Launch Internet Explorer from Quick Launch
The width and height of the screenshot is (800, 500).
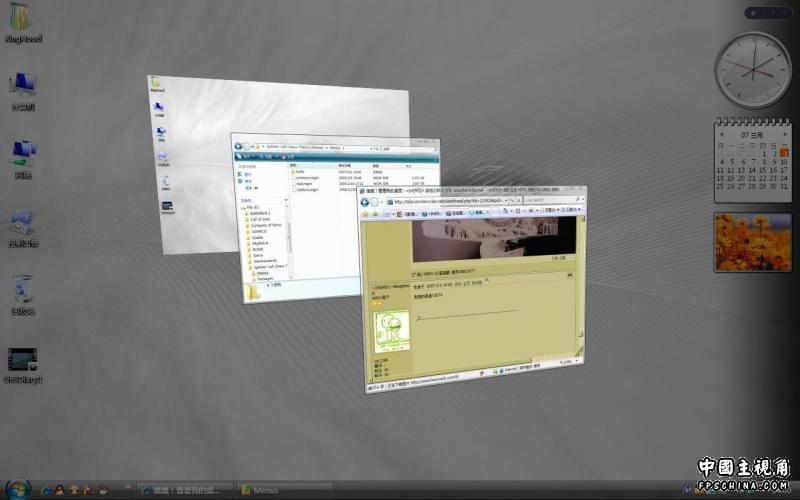(x=46, y=490)
